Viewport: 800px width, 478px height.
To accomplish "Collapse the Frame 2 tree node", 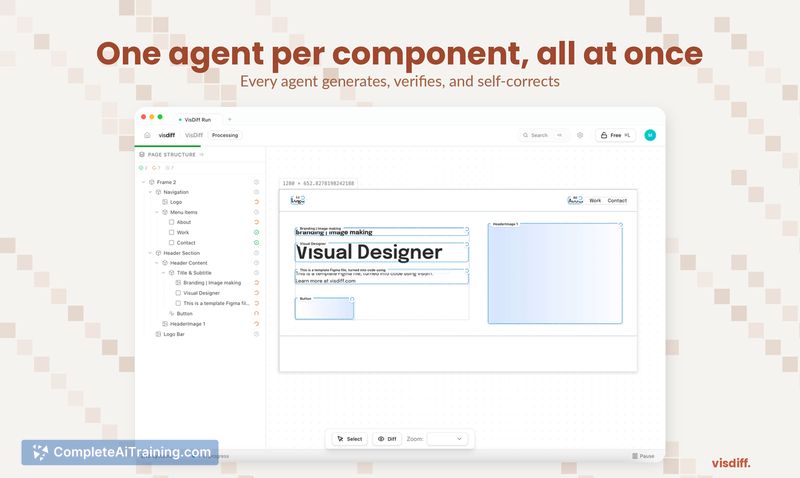I will tap(143, 182).
